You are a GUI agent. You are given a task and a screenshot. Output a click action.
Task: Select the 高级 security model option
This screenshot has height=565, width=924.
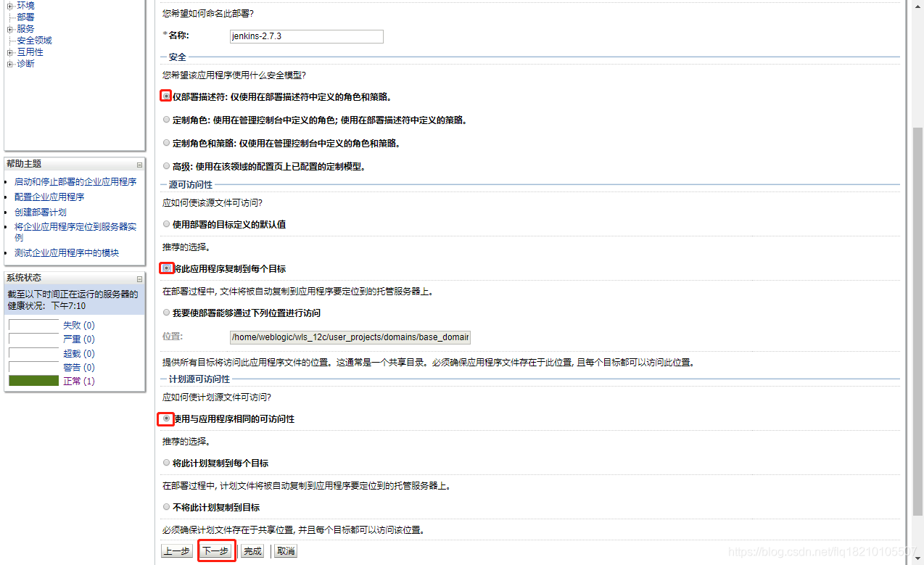pos(166,166)
